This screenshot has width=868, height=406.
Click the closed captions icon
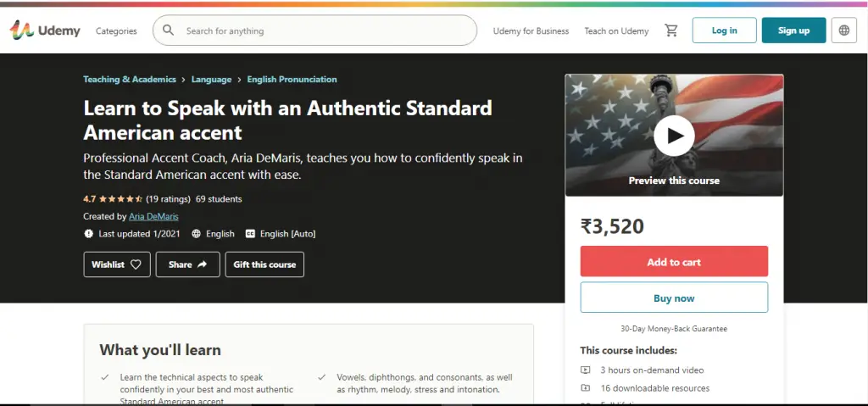coord(250,233)
